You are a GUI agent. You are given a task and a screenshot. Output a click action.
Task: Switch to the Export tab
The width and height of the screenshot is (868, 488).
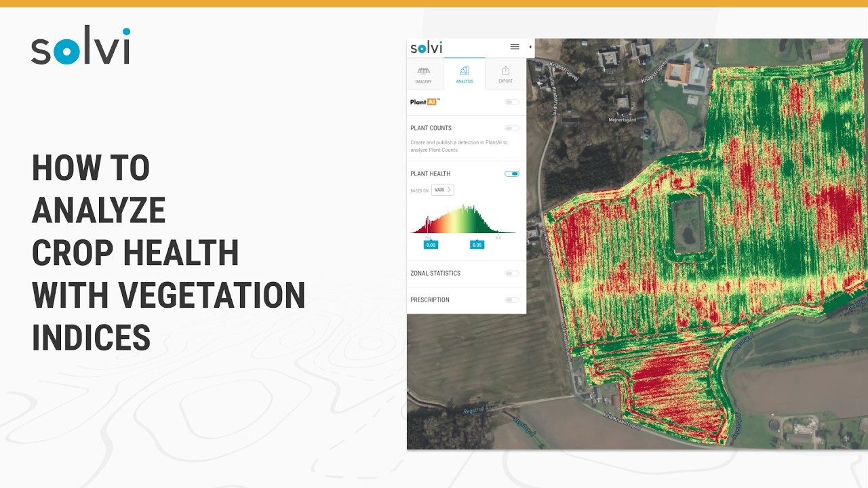pos(505,75)
